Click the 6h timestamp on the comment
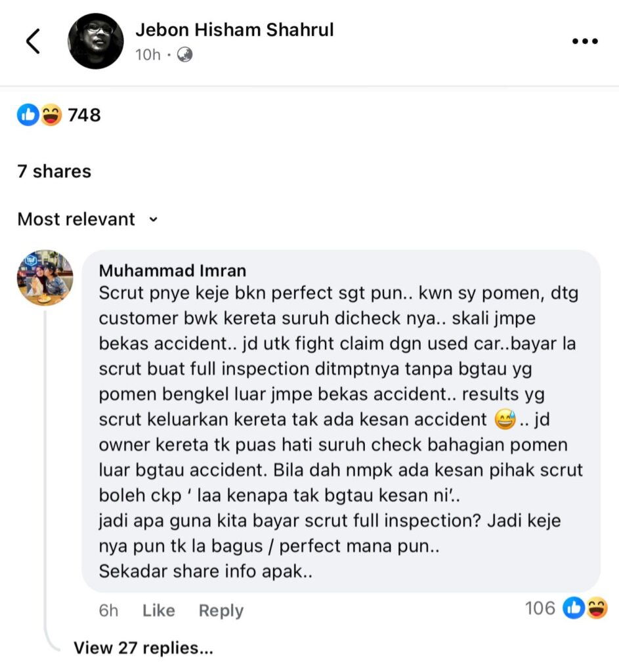619x672 pixels. coord(108,610)
